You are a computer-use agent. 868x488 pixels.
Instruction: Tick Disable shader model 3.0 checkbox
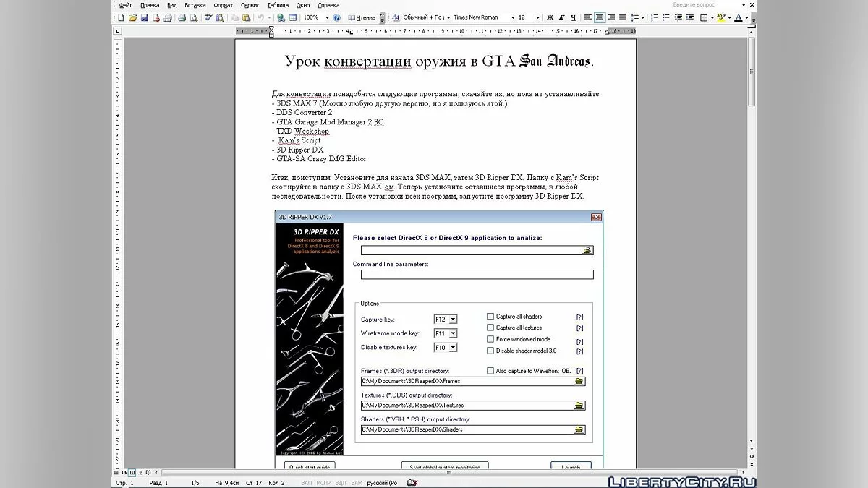pyautogui.click(x=490, y=351)
